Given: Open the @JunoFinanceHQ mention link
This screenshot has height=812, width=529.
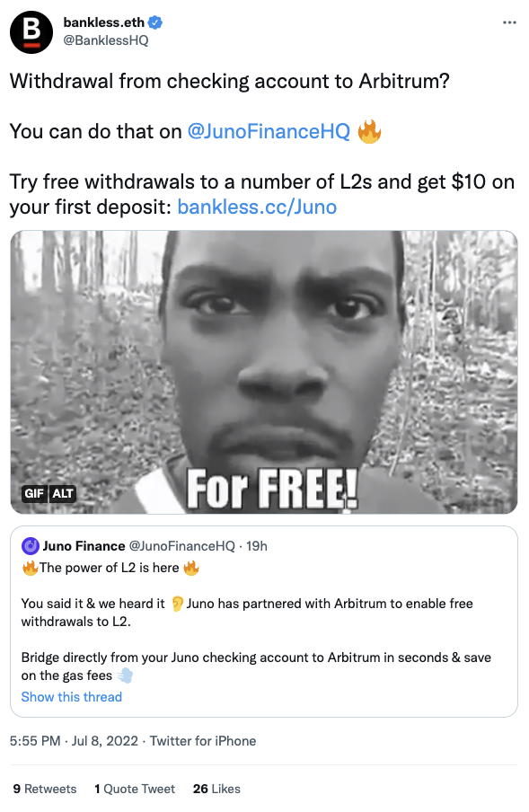Looking at the screenshot, I should pos(269,131).
